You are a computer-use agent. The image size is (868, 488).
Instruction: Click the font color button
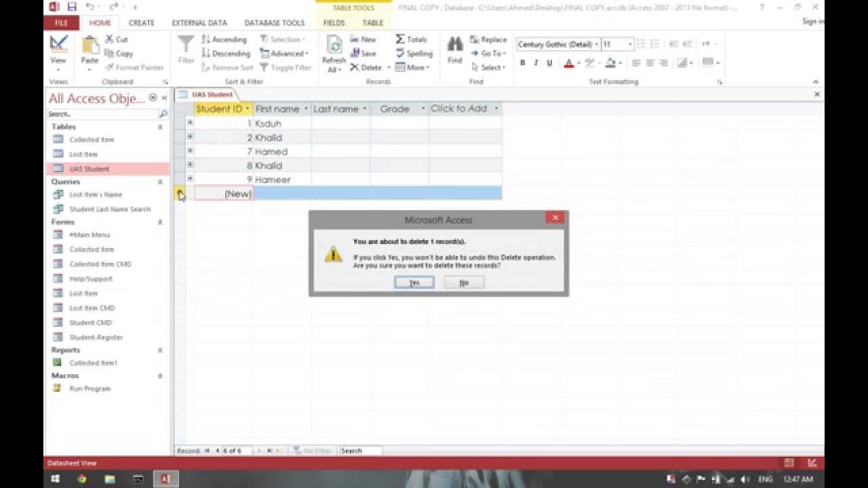tap(568, 63)
